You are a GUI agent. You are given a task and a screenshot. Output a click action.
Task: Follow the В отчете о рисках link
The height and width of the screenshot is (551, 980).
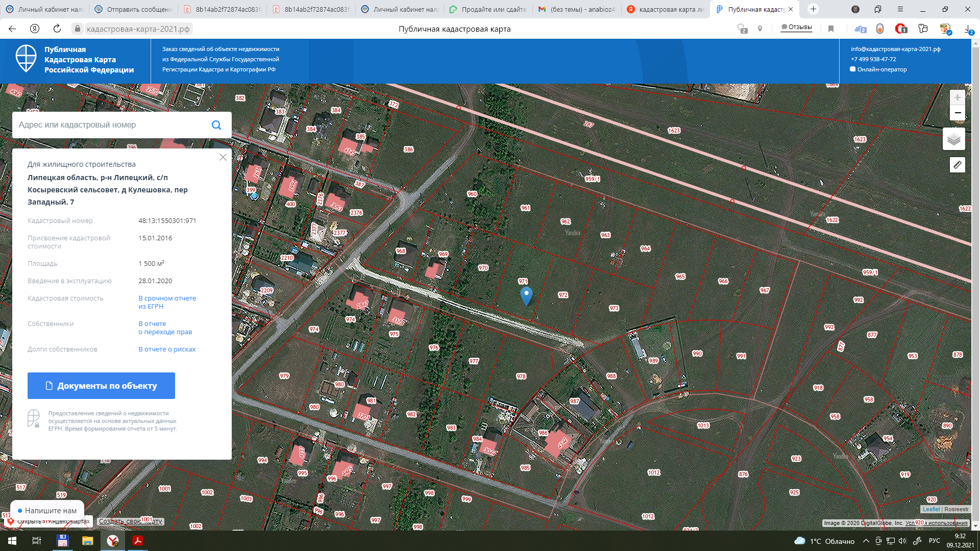coord(167,349)
